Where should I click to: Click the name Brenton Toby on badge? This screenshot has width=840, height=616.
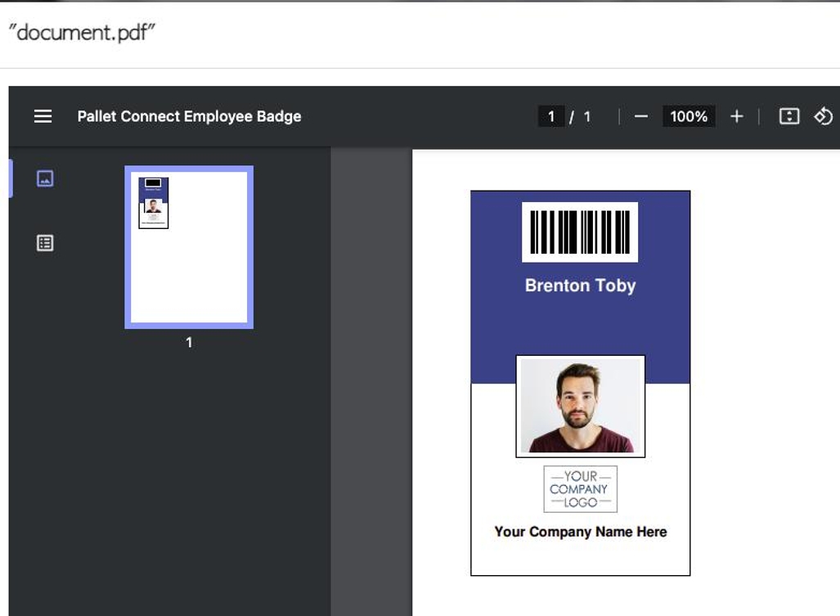point(580,286)
